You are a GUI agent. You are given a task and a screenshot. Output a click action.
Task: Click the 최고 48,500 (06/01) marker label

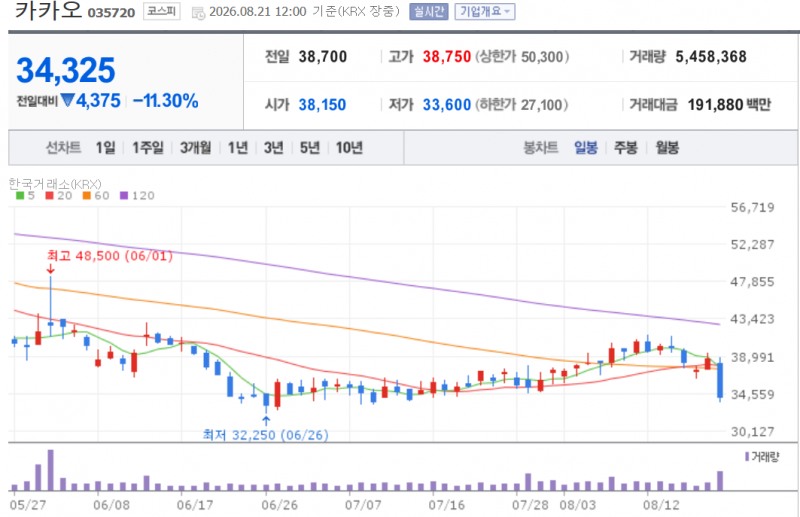(110, 255)
